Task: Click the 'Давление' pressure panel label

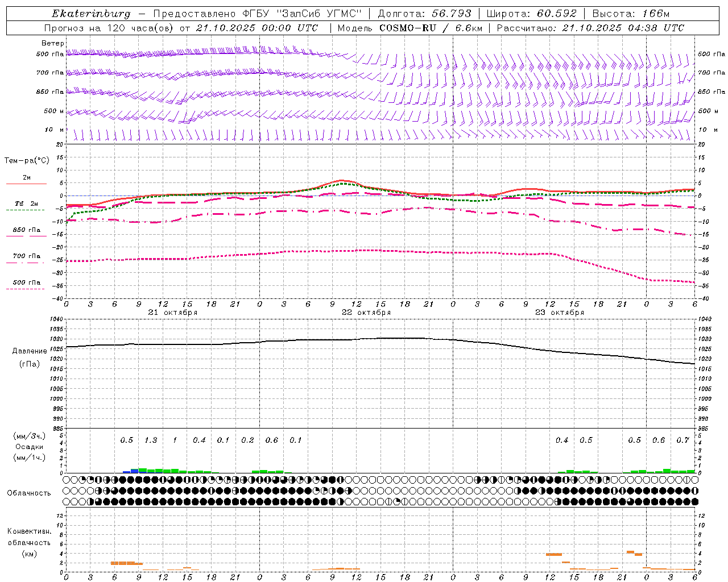Action: click(x=30, y=351)
